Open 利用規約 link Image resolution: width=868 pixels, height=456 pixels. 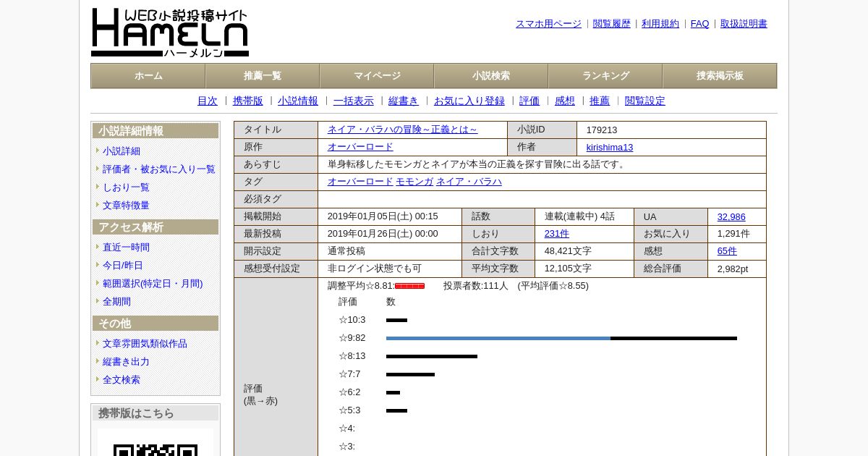click(660, 24)
